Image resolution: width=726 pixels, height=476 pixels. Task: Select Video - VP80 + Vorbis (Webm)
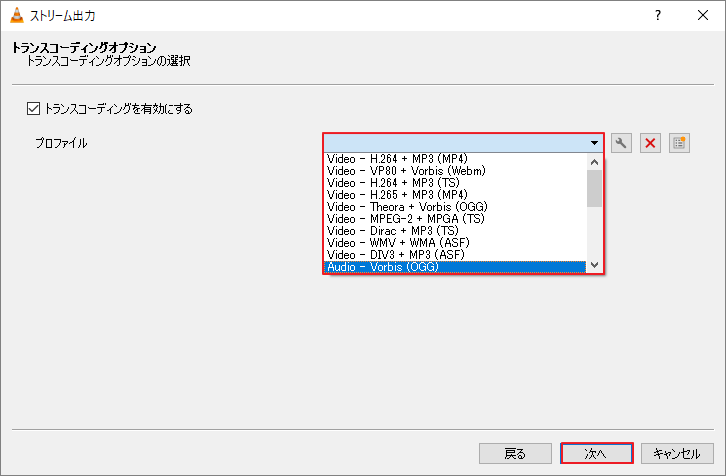point(455,171)
